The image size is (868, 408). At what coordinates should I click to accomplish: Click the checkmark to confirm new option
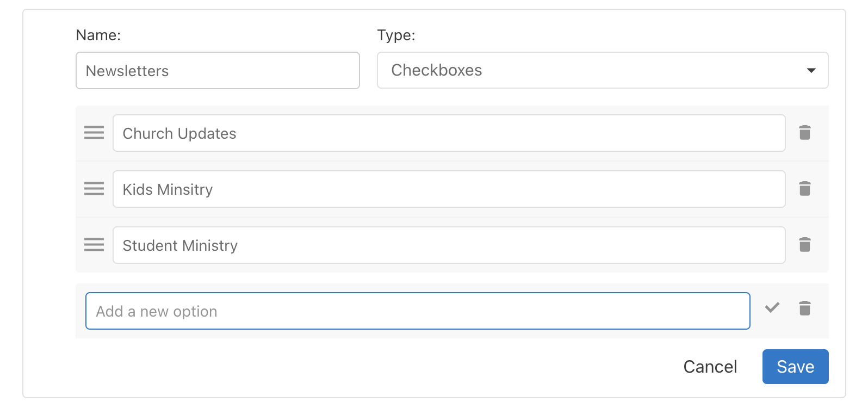[x=772, y=308]
